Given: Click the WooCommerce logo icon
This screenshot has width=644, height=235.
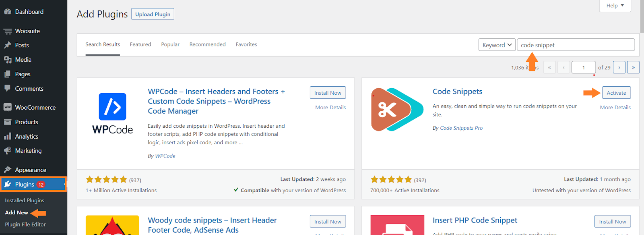Looking at the screenshot, I should tap(7, 107).
